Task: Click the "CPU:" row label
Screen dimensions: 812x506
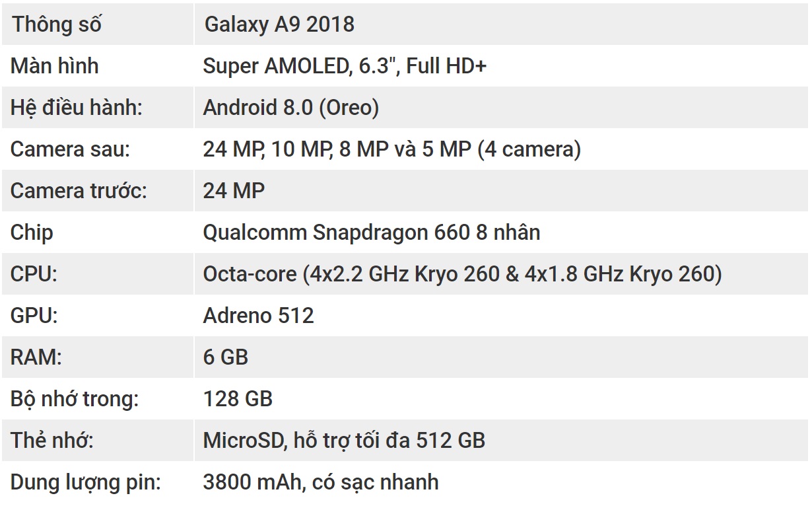Action: click(x=34, y=274)
